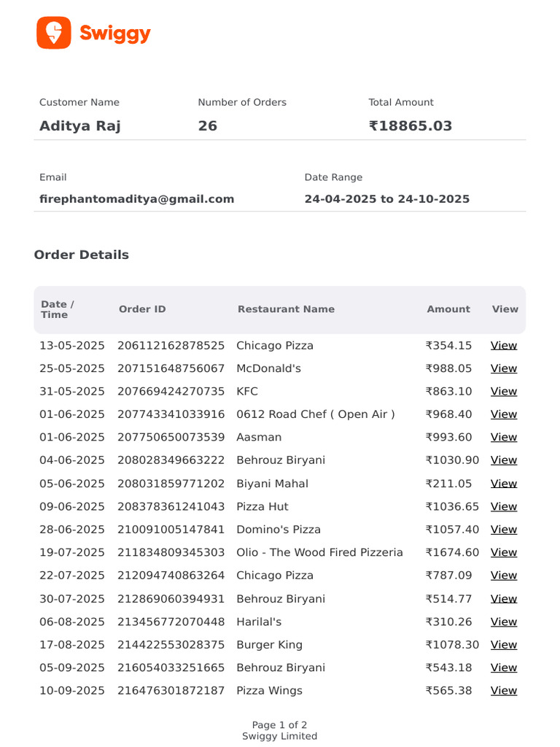
Task: Open View link for Chicago Pizza ₹354.15 order
Action: point(504,345)
